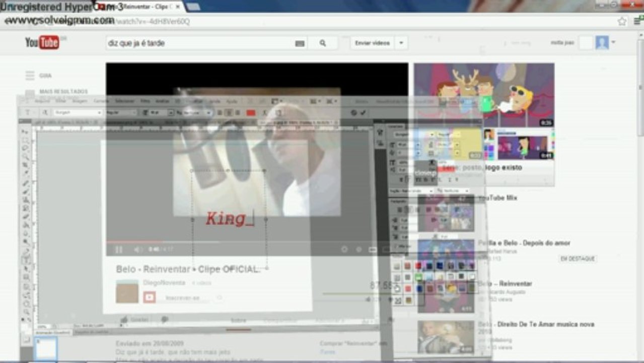Open the account dropdown arrow
This screenshot has height=363, width=644.
[x=613, y=42]
